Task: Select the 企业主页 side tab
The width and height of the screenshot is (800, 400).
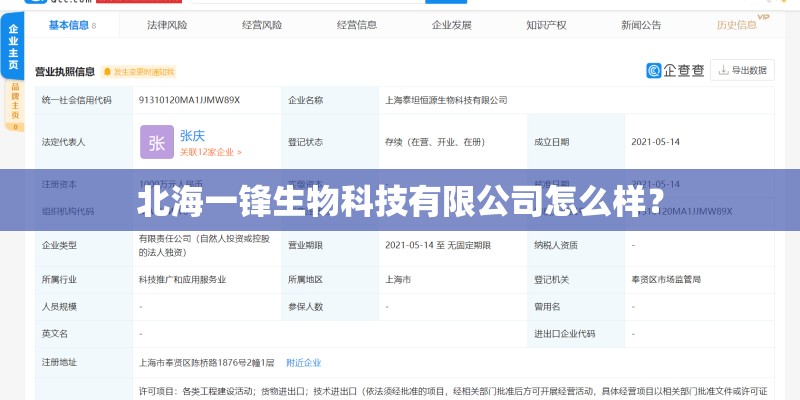Action: [13, 46]
